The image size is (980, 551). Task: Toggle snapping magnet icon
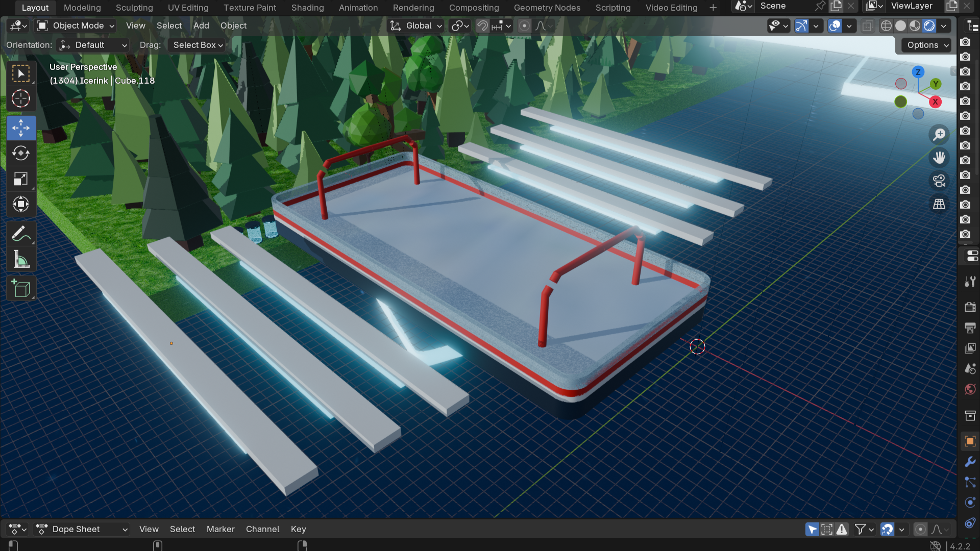click(x=482, y=26)
